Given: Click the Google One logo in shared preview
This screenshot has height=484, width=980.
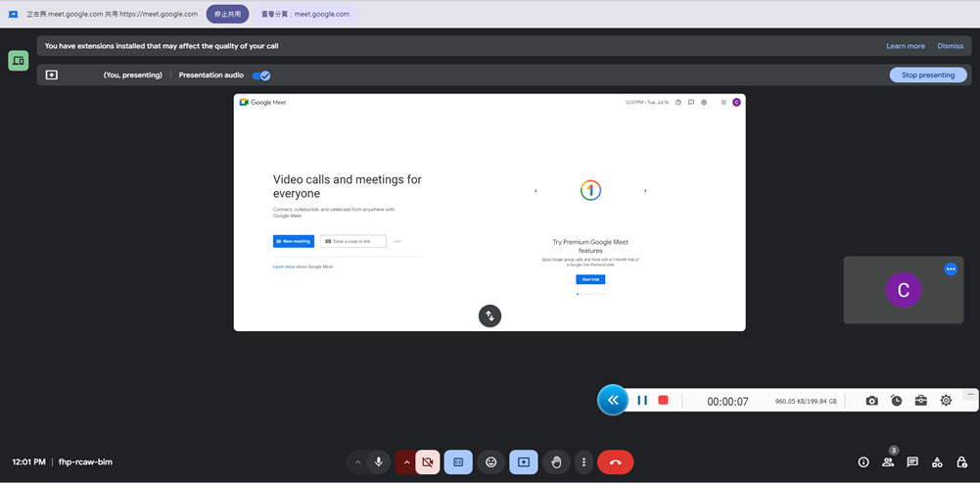Looking at the screenshot, I should tap(590, 190).
